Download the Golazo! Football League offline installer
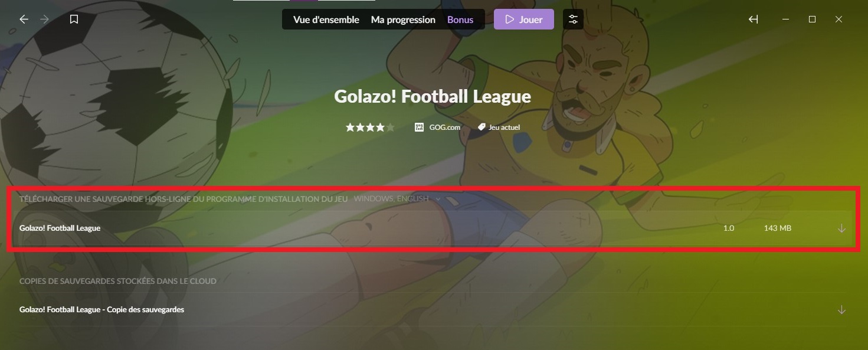Viewport: 868px width, 350px height. click(841, 228)
